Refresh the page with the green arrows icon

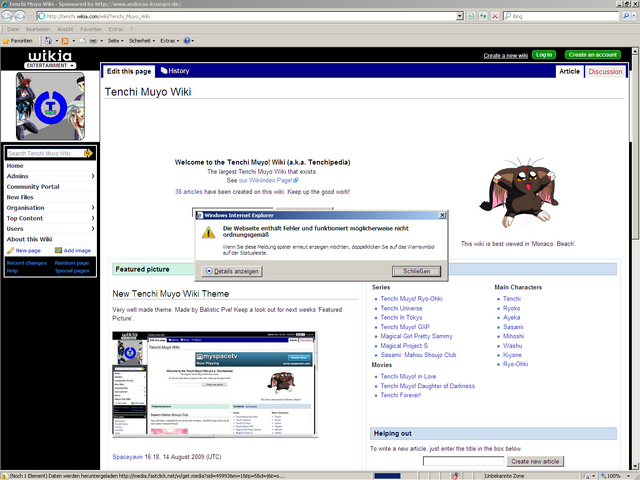pos(483,16)
